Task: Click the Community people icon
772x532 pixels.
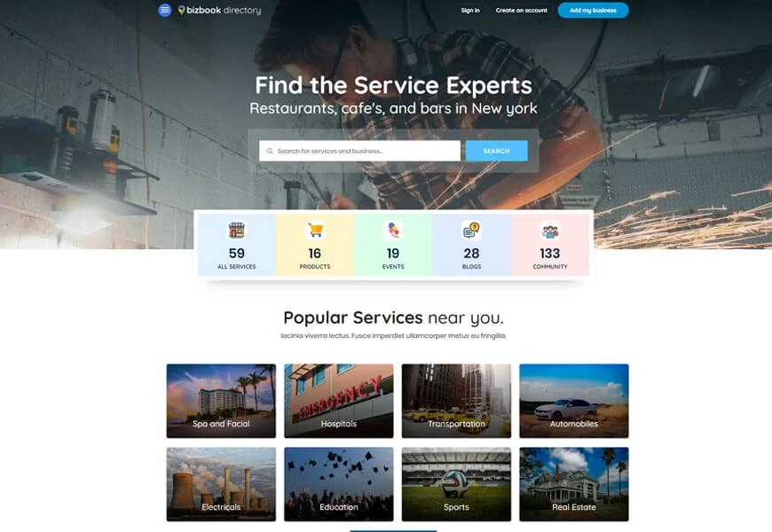Action: click(x=550, y=231)
